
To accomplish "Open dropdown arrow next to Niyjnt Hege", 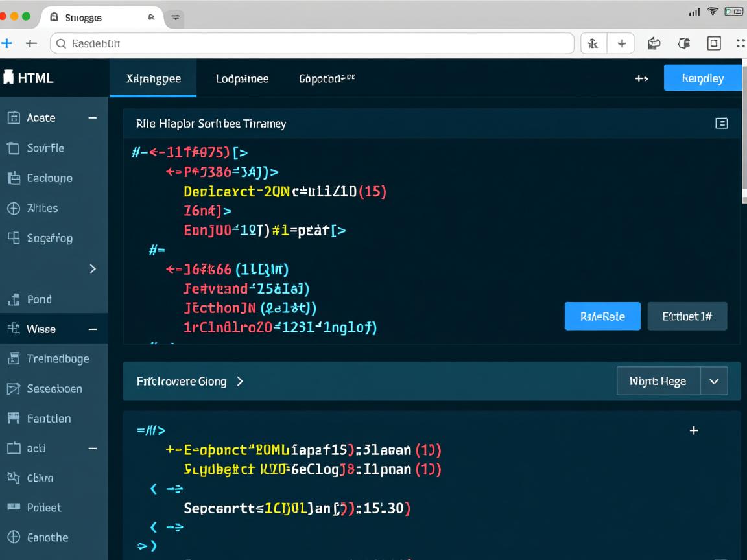I will tap(714, 381).
